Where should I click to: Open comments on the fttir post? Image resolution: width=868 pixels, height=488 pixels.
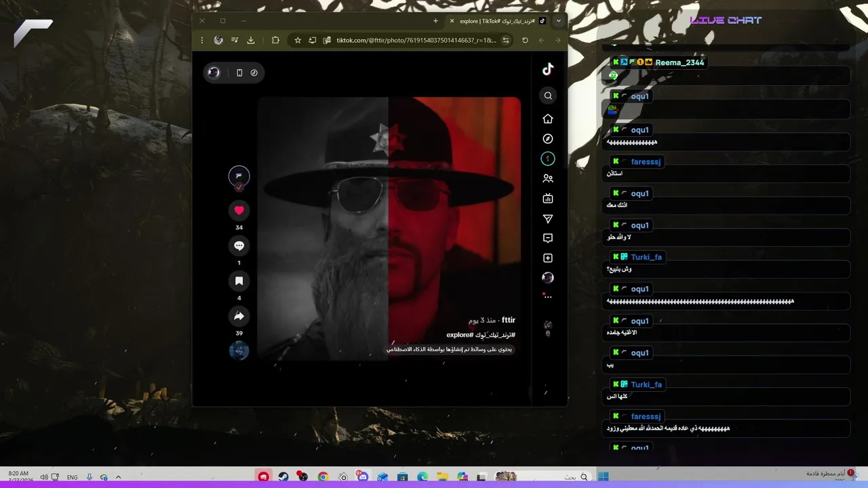point(239,245)
